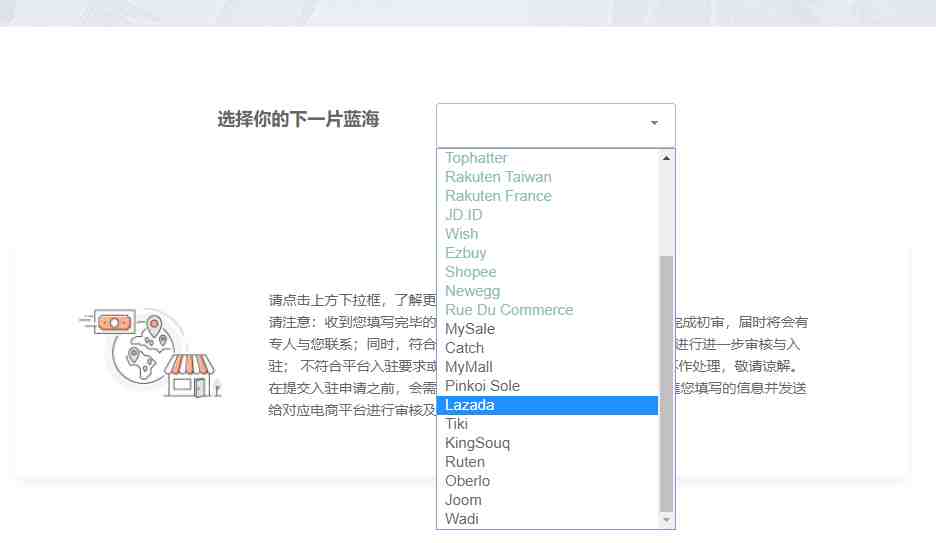This screenshot has height=543, width=936.
Task: Pick Ruten from the dropdown
Action: pyautogui.click(x=547, y=462)
